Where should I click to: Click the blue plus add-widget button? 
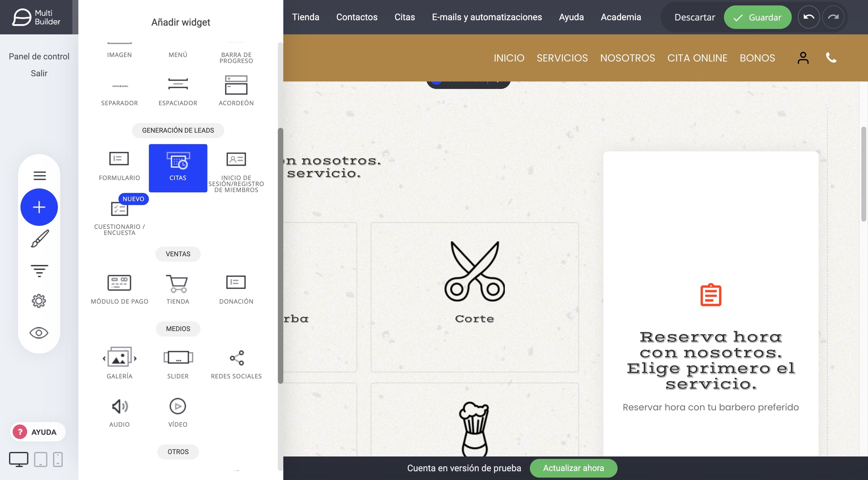39,207
